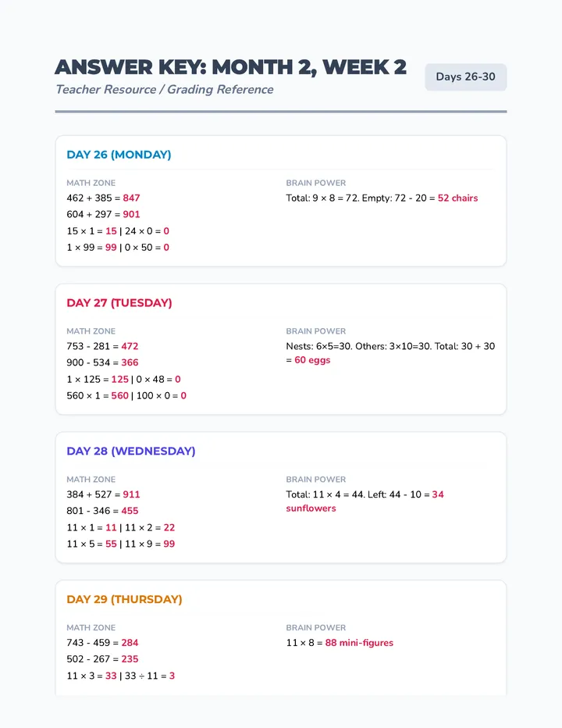Select the 88 mini-figures answer

pyautogui.click(x=359, y=643)
